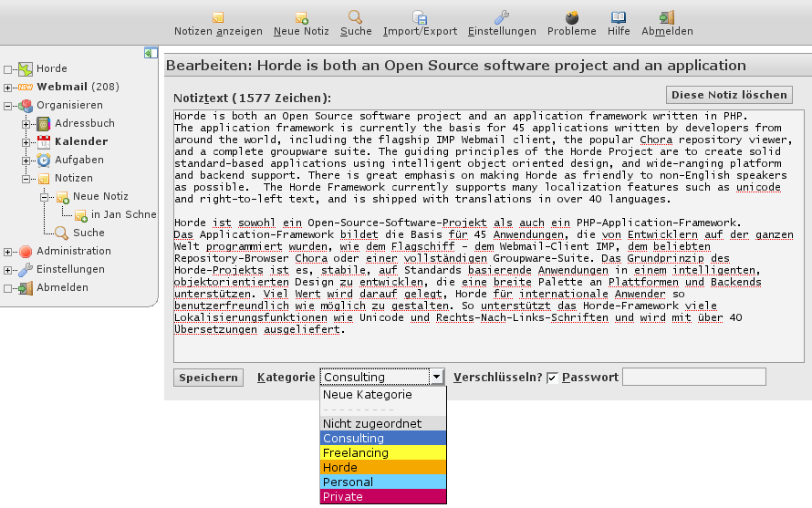The image size is (812, 508).
Task: Click the Administration label in sidebar
Action: click(74, 251)
